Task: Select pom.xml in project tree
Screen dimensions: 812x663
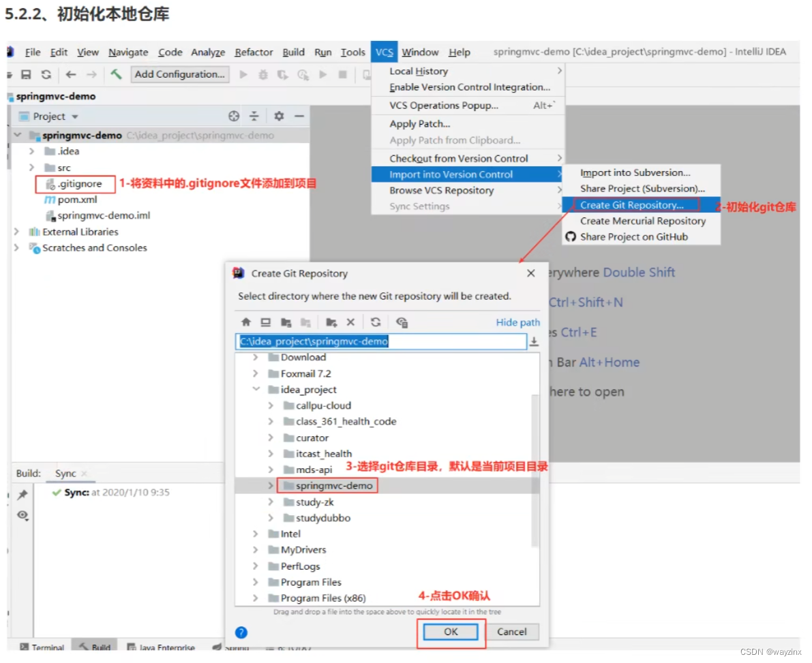Action: click(77, 199)
